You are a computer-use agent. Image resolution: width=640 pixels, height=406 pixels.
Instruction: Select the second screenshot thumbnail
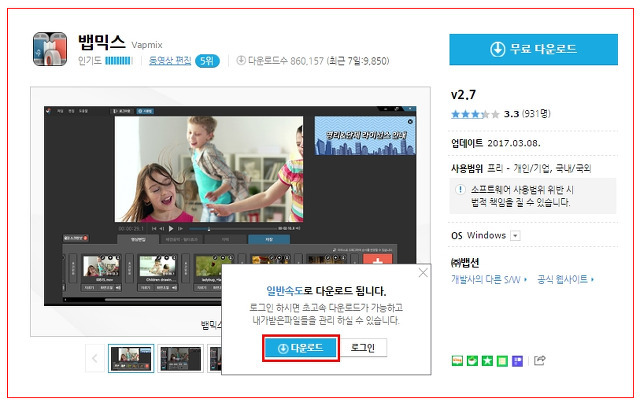tap(180, 358)
